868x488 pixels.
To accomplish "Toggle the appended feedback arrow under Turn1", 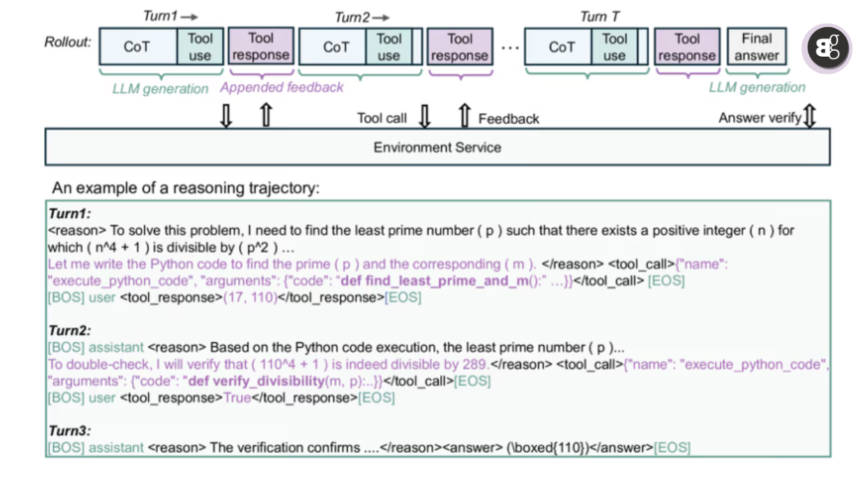I will coord(266,117).
